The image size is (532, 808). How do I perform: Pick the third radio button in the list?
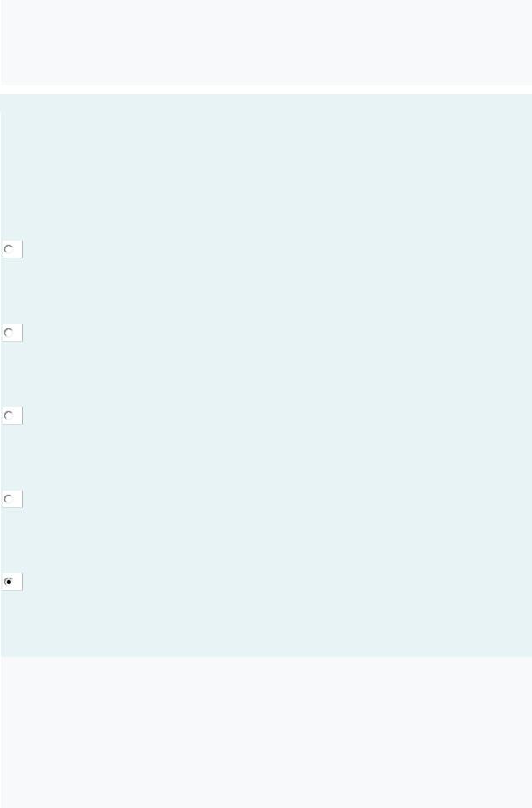tap(8, 415)
